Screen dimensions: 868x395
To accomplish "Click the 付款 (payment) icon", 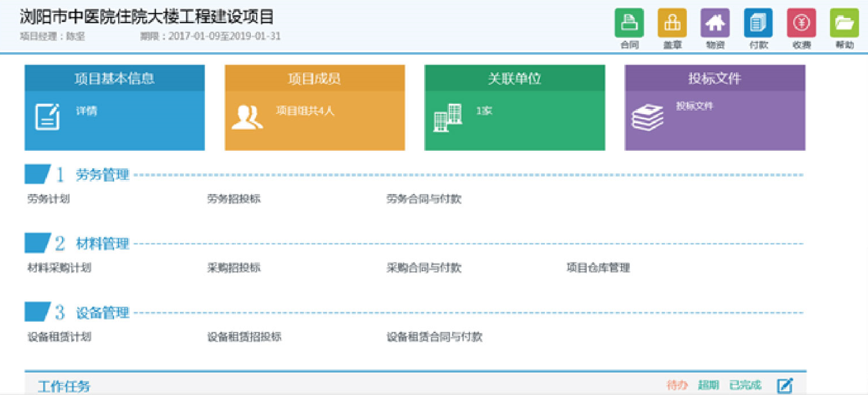I will pyautogui.click(x=758, y=23).
